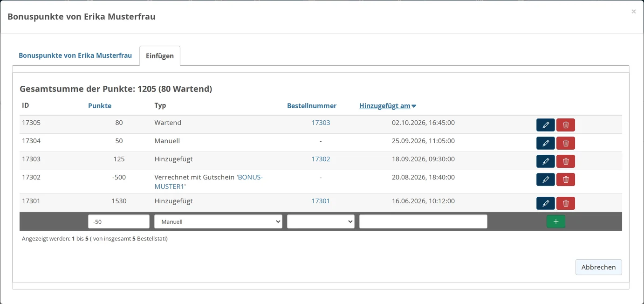Screen dimensions: 644x304
Task: Open order number 17303 link
Action: click(x=321, y=123)
